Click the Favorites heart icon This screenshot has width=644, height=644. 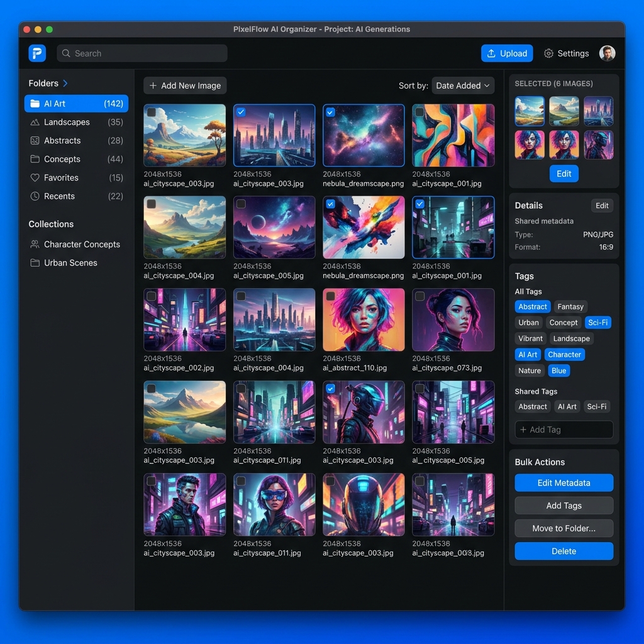click(x=35, y=177)
